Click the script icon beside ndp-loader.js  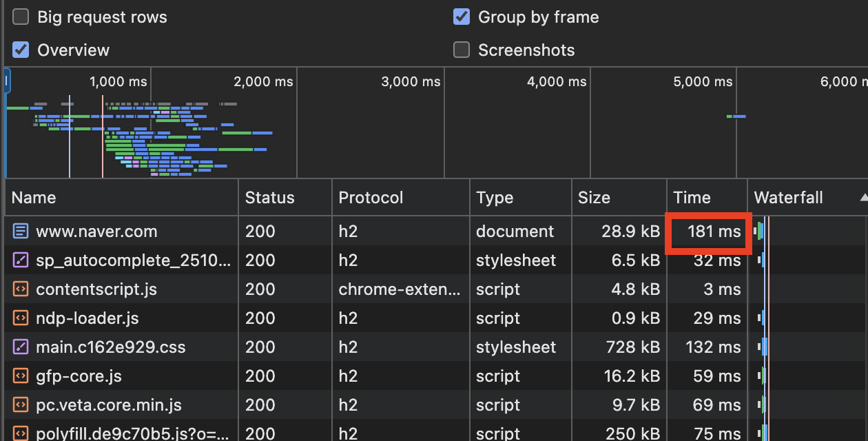(x=21, y=318)
